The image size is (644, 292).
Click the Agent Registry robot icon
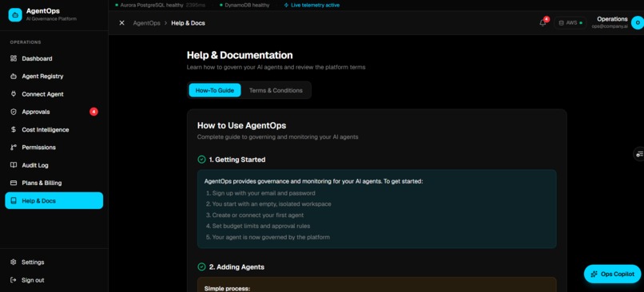(14, 77)
